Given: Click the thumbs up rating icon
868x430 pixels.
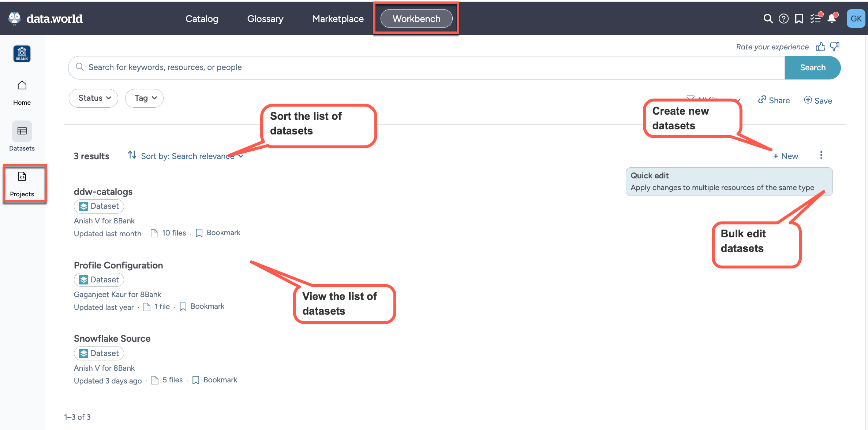Looking at the screenshot, I should click(x=820, y=47).
